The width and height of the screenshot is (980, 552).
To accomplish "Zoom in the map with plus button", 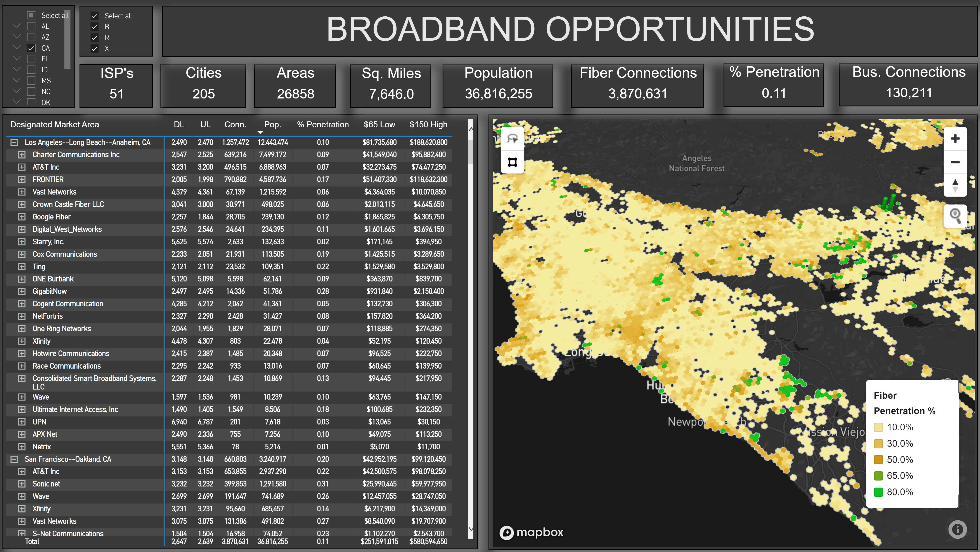I will (955, 139).
